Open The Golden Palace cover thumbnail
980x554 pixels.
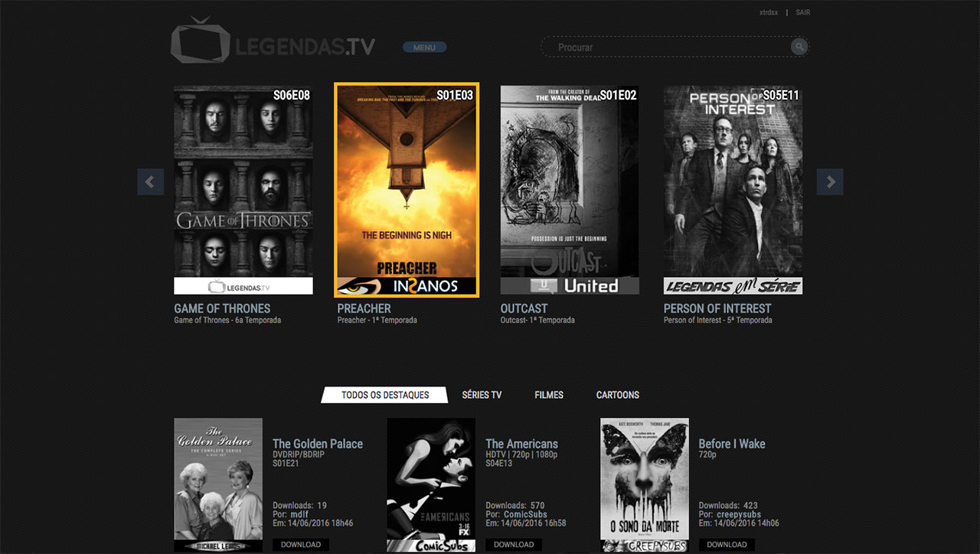pos(218,485)
